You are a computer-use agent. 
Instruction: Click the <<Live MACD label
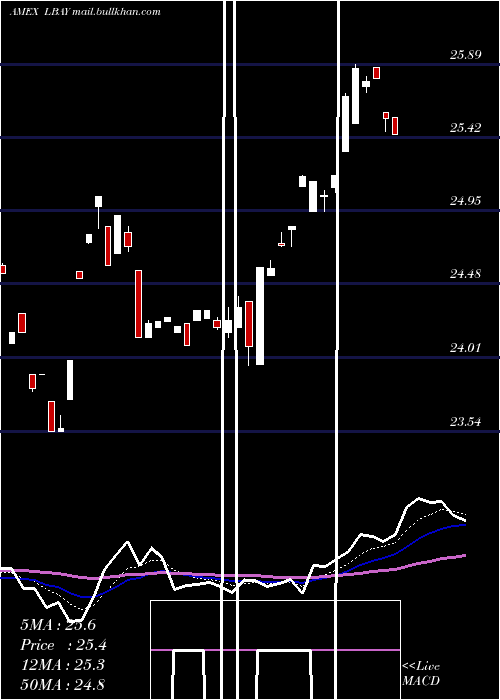[x=421, y=674]
